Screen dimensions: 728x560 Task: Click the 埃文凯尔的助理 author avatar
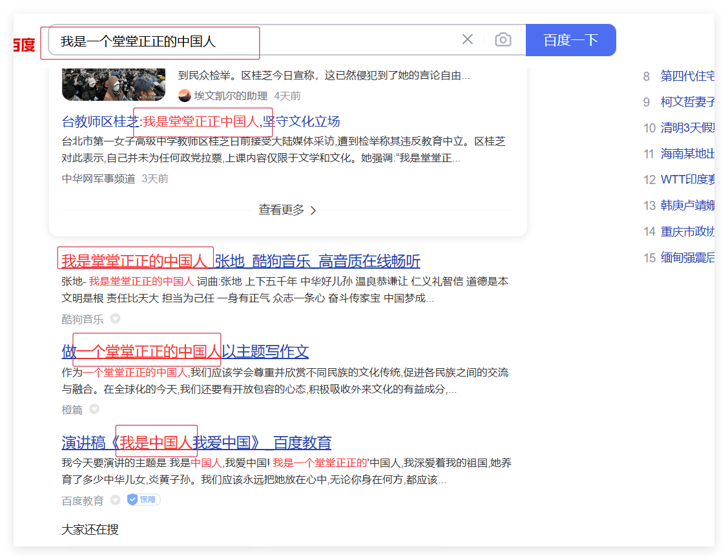coord(184,96)
